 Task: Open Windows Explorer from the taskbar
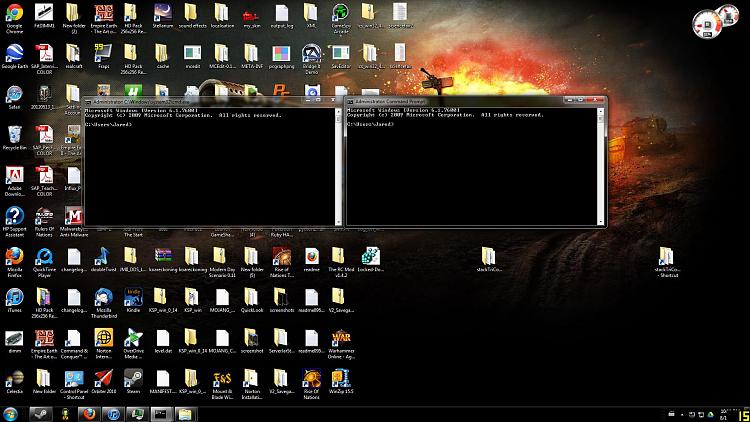(185, 414)
